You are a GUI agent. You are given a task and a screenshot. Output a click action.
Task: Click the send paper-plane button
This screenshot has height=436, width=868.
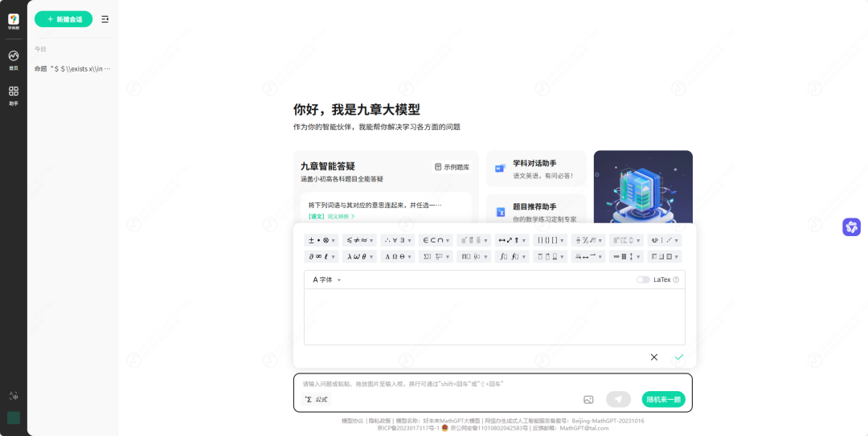618,400
